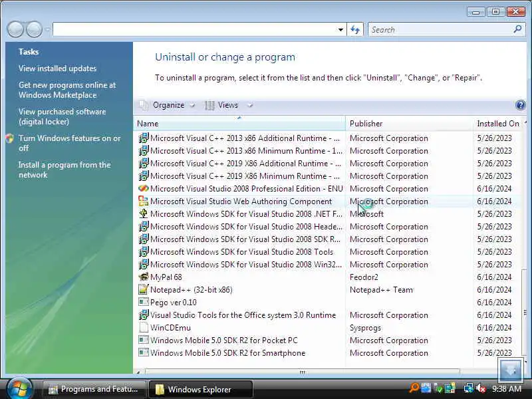Select Windows SDK for Visual Studio 2008 Headers row
Image resolution: width=532 pixels, height=399 pixels.
(327, 226)
